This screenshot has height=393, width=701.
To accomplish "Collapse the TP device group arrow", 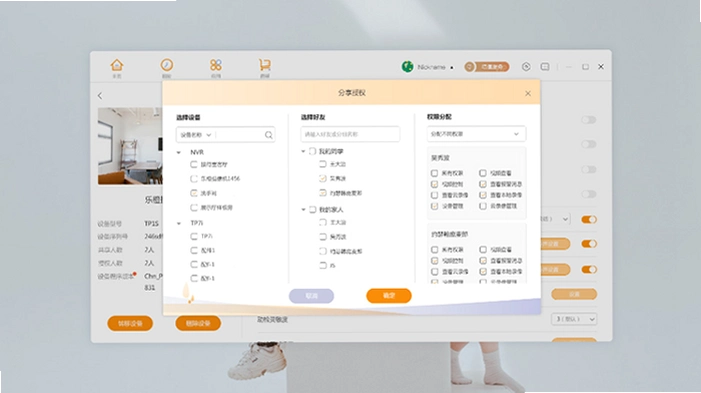I will click(x=179, y=223).
